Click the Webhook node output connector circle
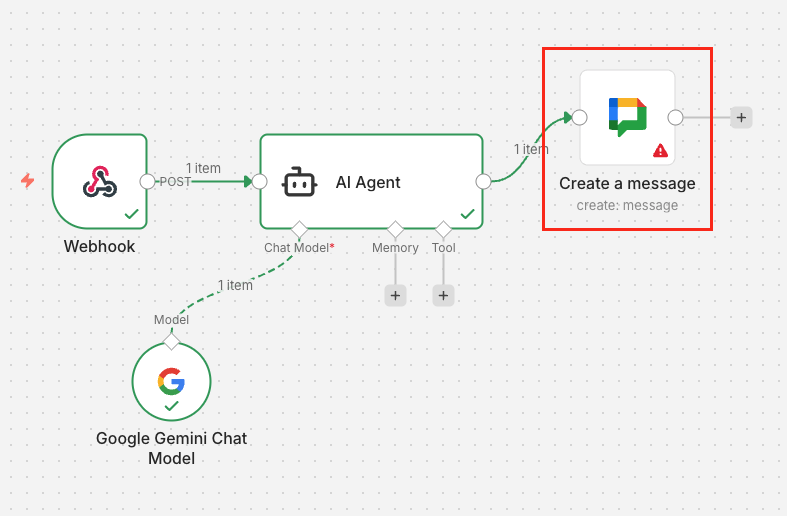The image size is (787, 516). [148, 181]
